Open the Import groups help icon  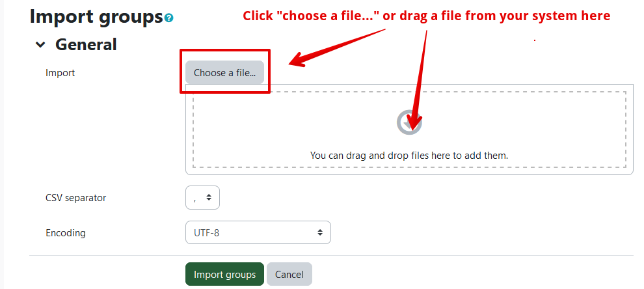point(169,18)
